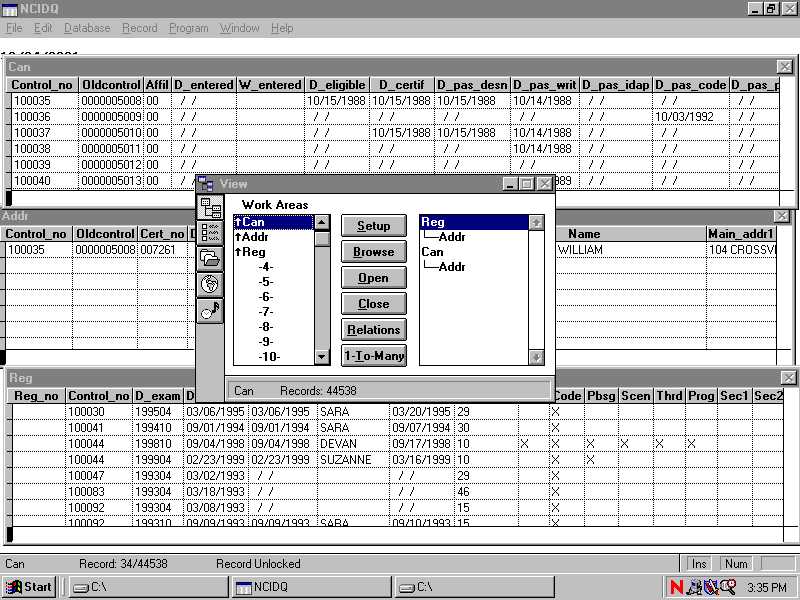This screenshot has width=800, height=600.
Task: Select Addr child under Can in tree
Action: coord(452,267)
